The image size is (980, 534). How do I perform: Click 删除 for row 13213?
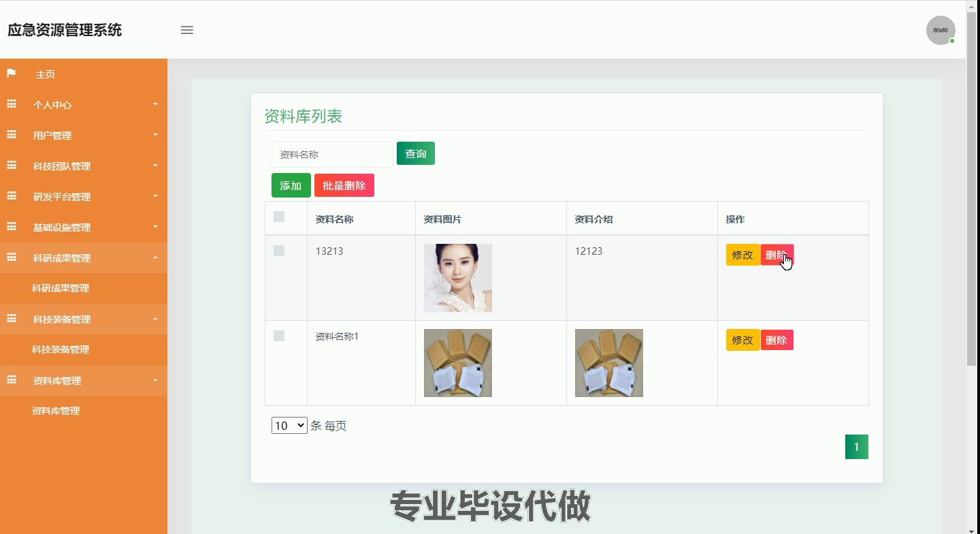[x=777, y=255]
